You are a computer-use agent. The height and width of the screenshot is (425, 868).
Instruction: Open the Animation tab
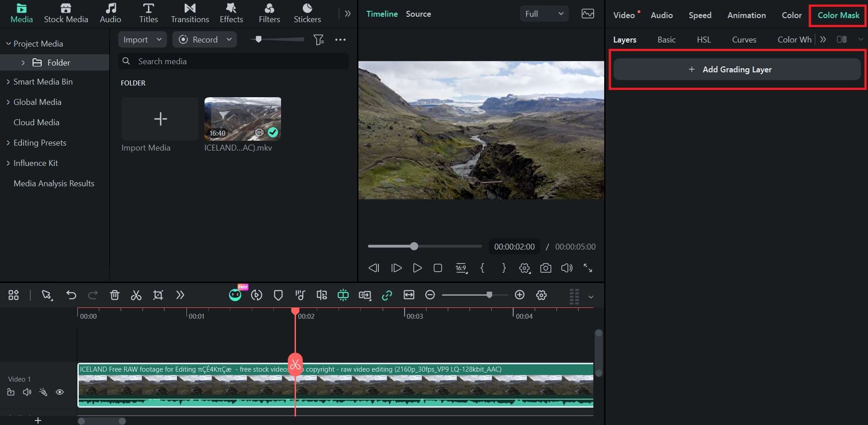(746, 15)
